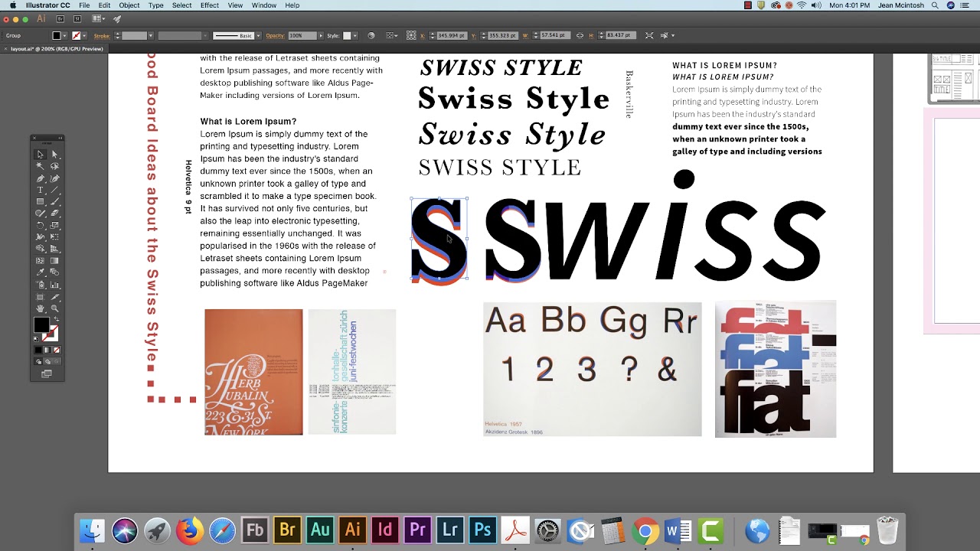
Task: Click the X coordinate label link
Action: [423, 35]
